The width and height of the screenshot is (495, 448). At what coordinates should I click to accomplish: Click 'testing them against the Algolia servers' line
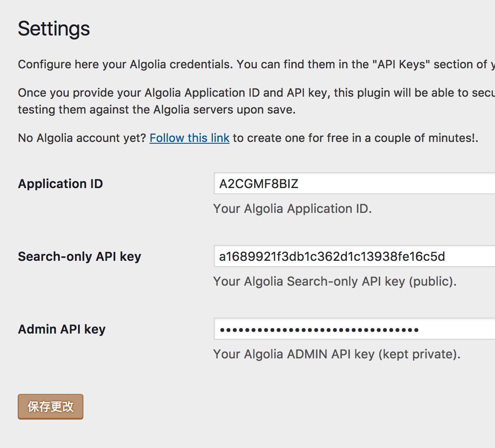[x=157, y=110]
